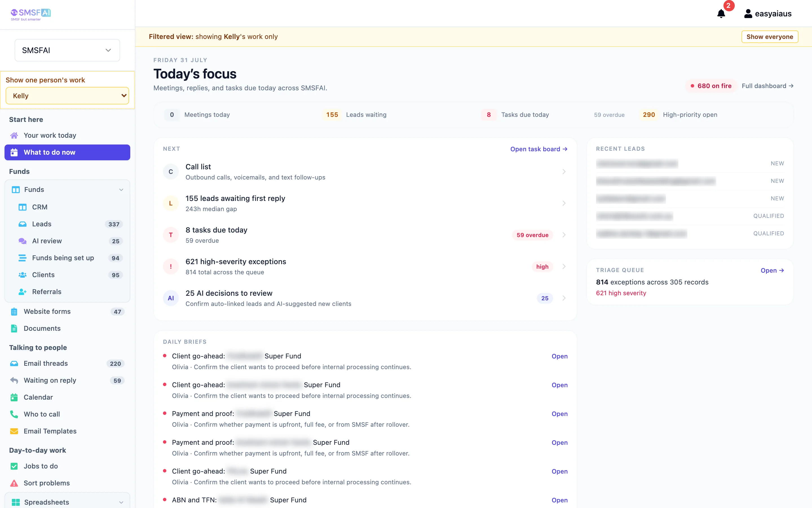Click the AI decisions avatar icon

171,298
